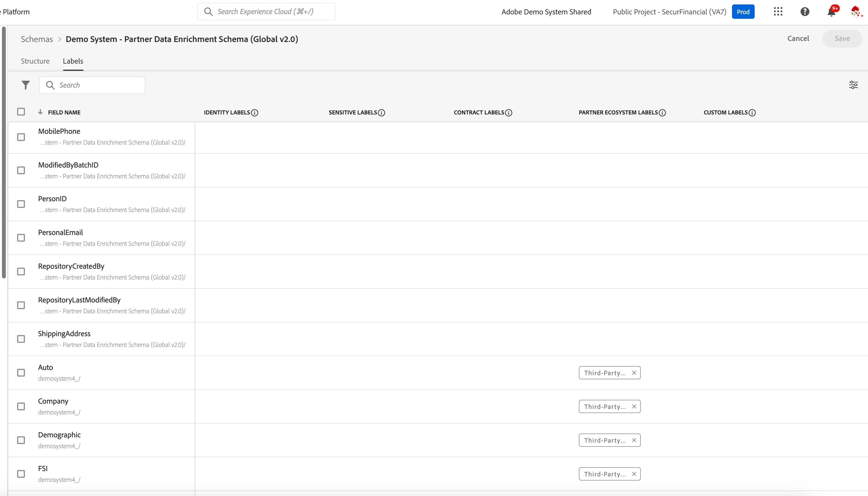
Task: Sort by Field Name arrow
Action: pos(40,112)
